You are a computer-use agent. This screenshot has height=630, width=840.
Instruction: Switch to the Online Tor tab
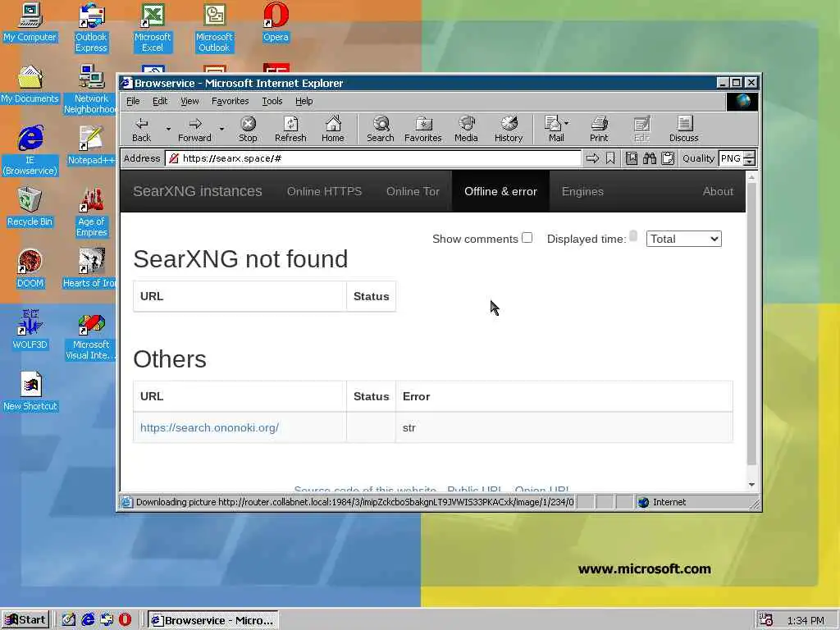pyautogui.click(x=413, y=192)
